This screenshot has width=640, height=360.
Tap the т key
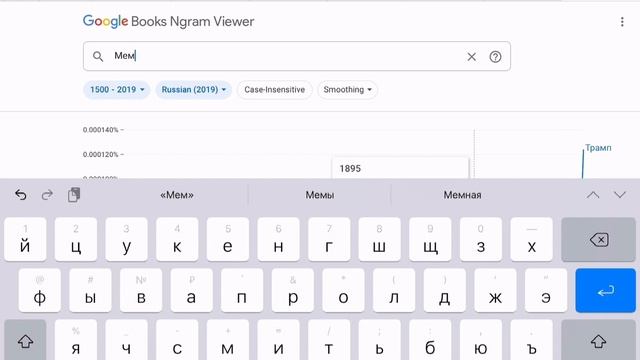pyautogui.click(x=329, y=340)
